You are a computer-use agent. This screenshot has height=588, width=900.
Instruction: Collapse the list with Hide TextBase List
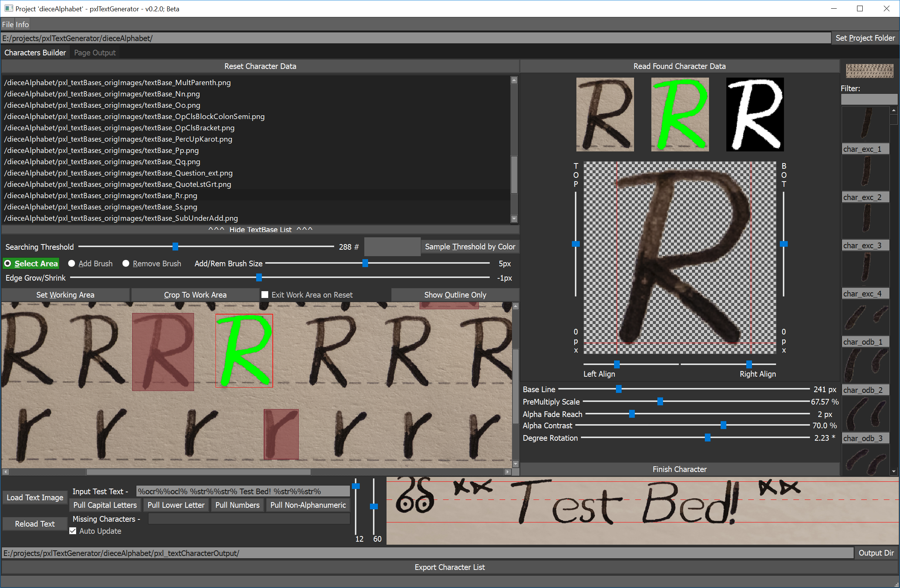pos(260,229)
